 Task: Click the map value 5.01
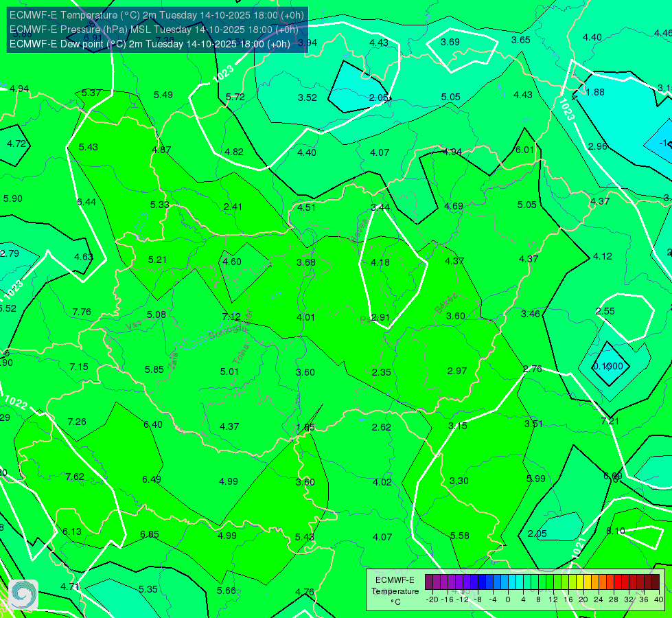click(229, 371)
